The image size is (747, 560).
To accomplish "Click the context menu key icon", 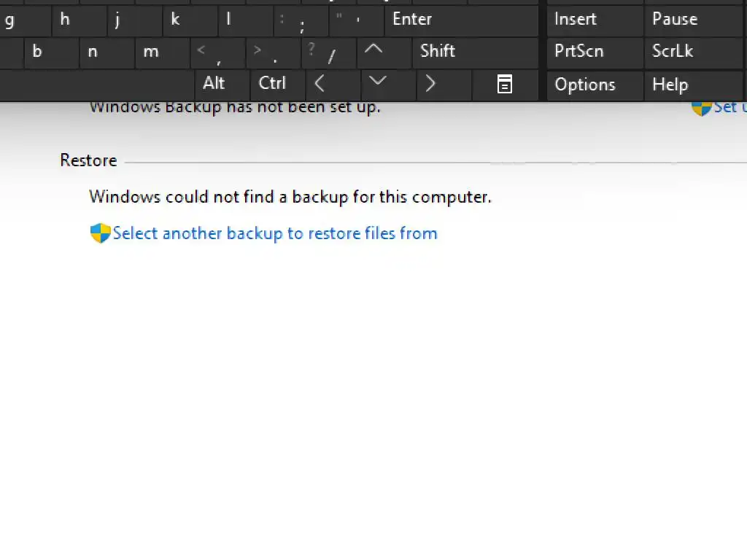I will [505, 85].
